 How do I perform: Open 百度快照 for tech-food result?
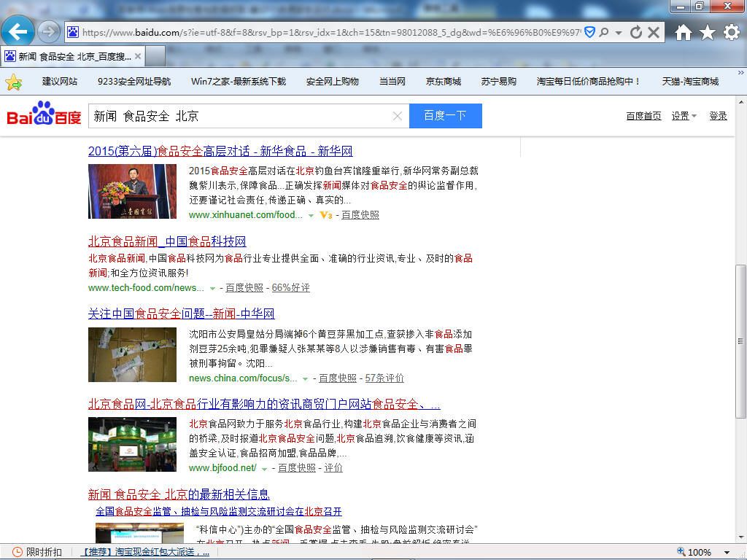(x=244, y=287)
